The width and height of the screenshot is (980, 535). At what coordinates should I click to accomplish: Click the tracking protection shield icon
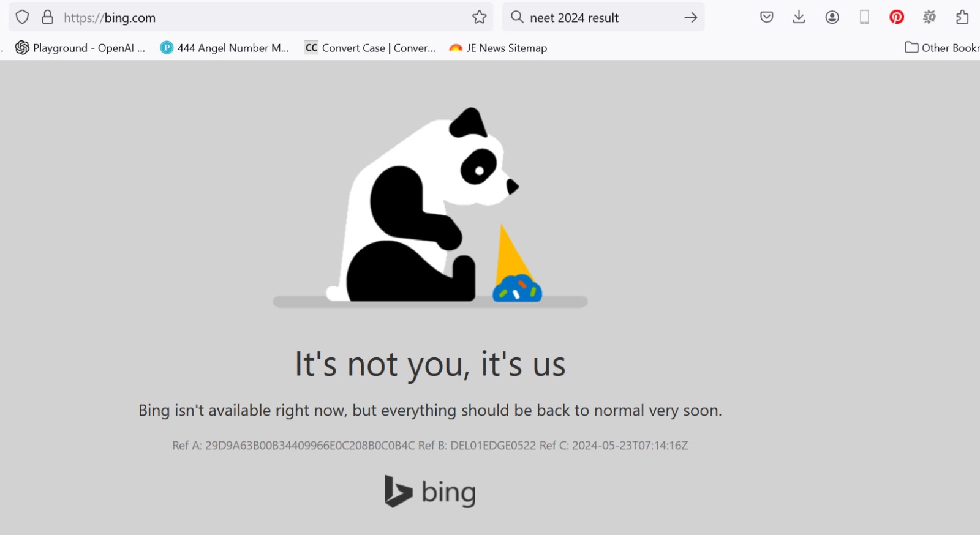coord(23,17)
